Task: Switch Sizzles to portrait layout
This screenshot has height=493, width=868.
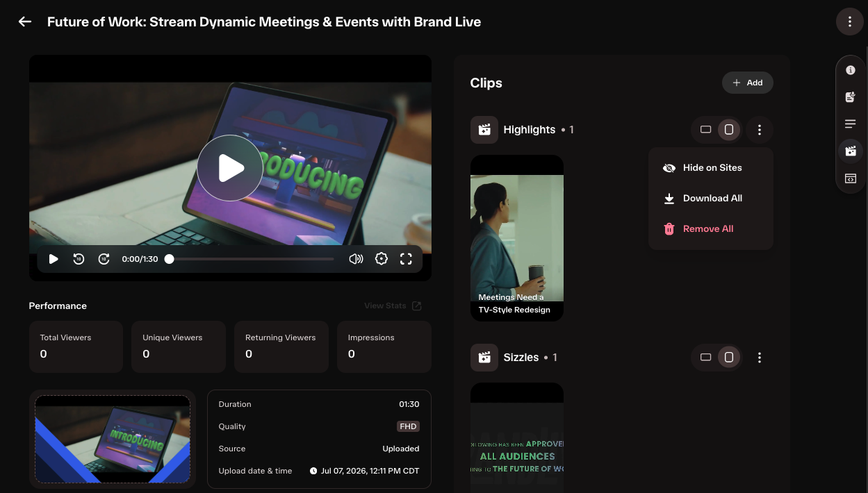Action: click(729, 358)
